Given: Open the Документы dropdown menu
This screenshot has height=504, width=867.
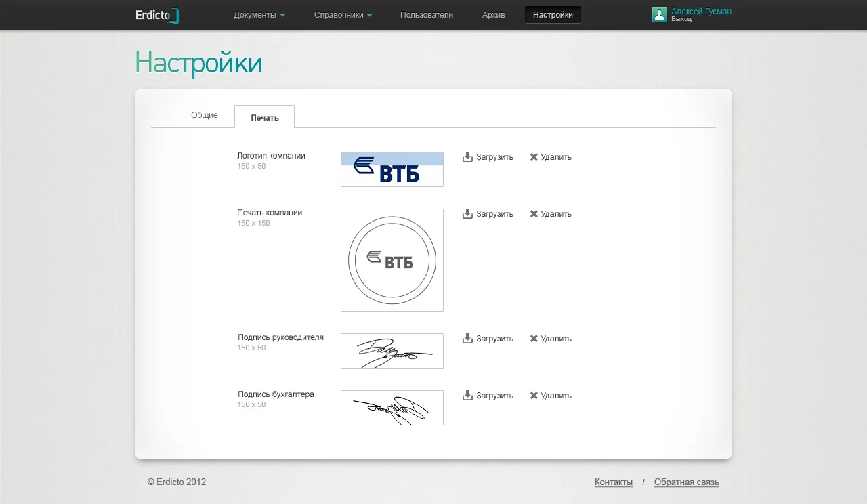Looking at the screenshot, I should [259, 15].
